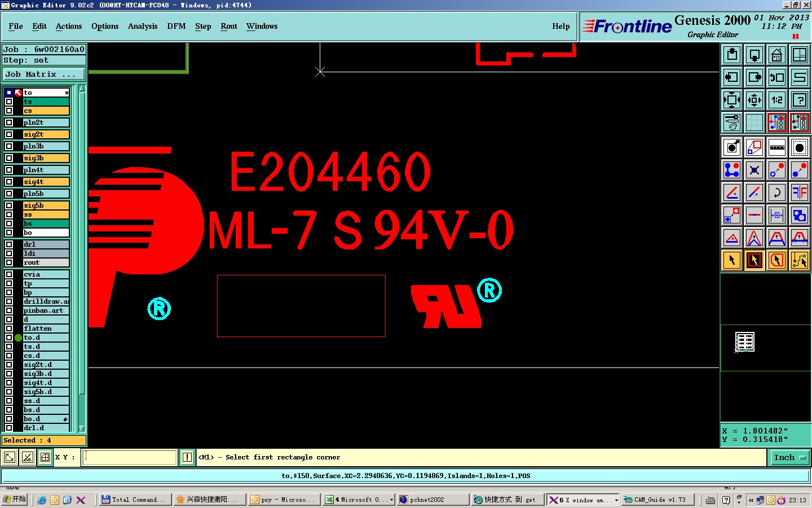Toggle the sig3b layer checkbox

(9, 158)
